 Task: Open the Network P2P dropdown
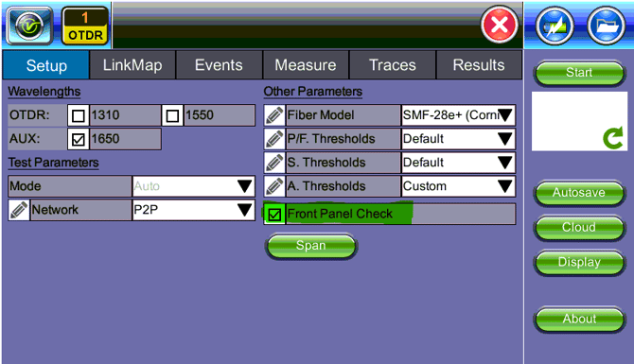[194, 210]
